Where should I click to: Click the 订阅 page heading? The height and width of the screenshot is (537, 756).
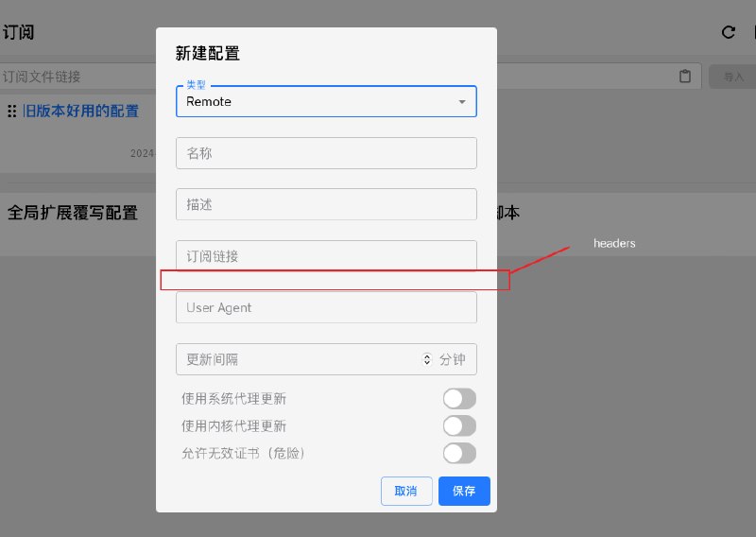coord(18,32)
